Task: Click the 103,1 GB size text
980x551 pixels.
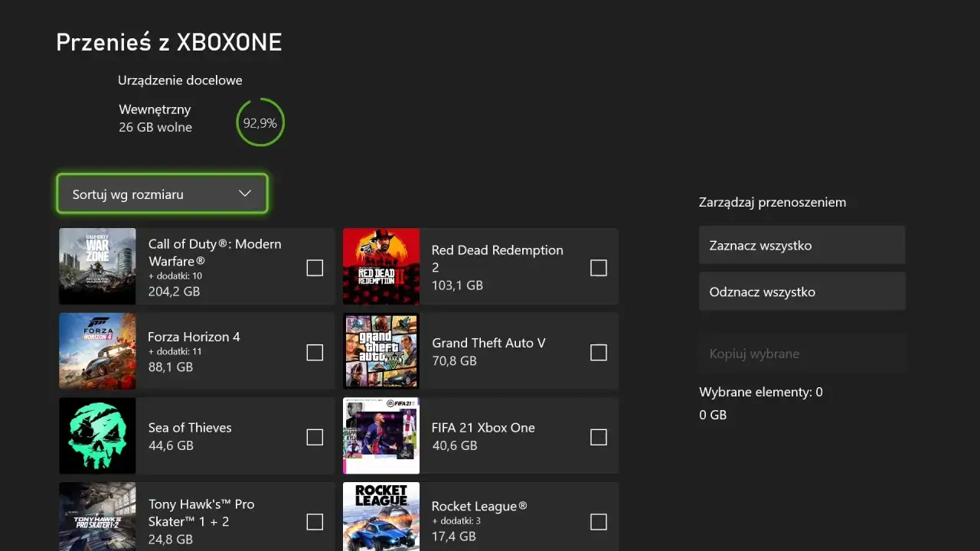Action: 457,285
